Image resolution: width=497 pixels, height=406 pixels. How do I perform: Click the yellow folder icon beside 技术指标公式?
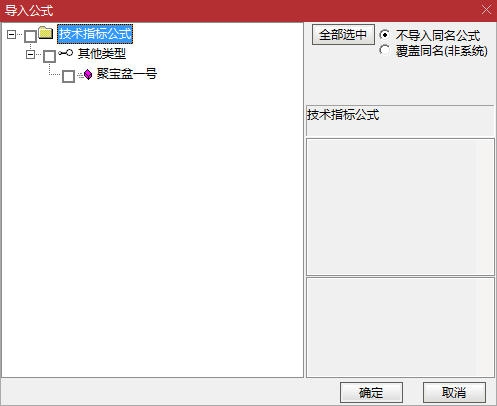click(x=46, y=33)
